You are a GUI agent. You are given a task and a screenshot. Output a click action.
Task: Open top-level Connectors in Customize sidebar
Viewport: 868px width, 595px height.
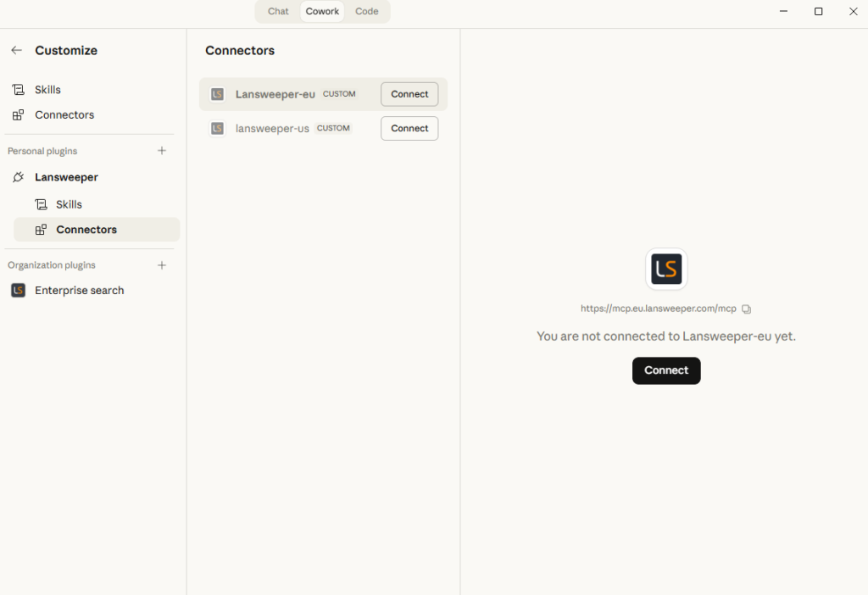click(92, 114)
